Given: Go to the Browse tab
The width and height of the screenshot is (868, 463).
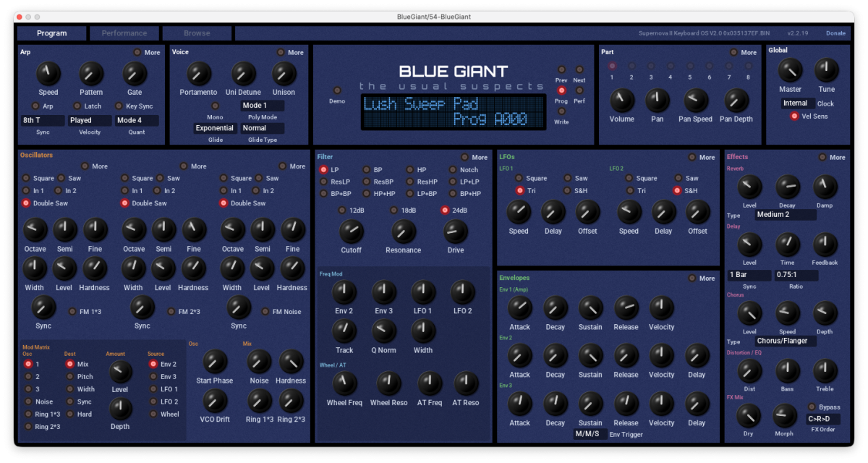Looking at the screenshot, I should (197, 33).
